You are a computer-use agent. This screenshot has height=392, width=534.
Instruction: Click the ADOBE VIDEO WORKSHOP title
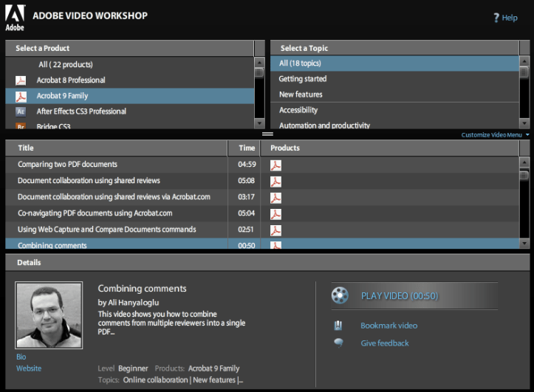tap(90, 16)
